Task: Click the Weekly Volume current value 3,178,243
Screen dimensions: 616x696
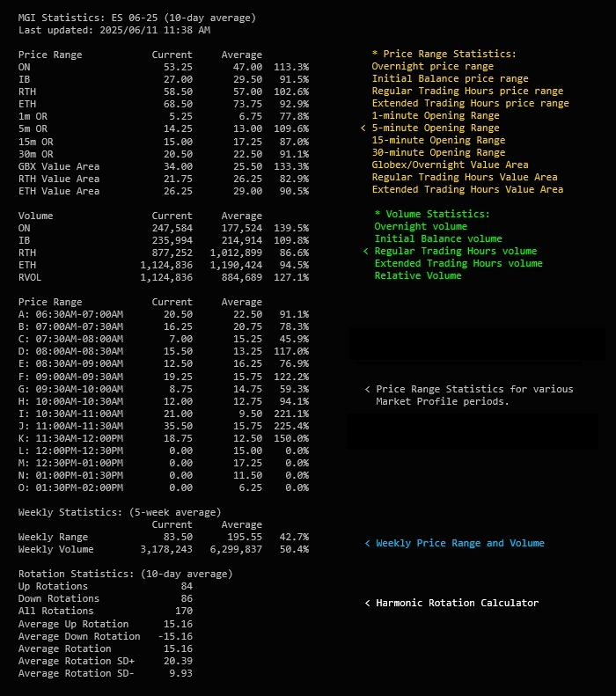Action: [x=166, y=550]
